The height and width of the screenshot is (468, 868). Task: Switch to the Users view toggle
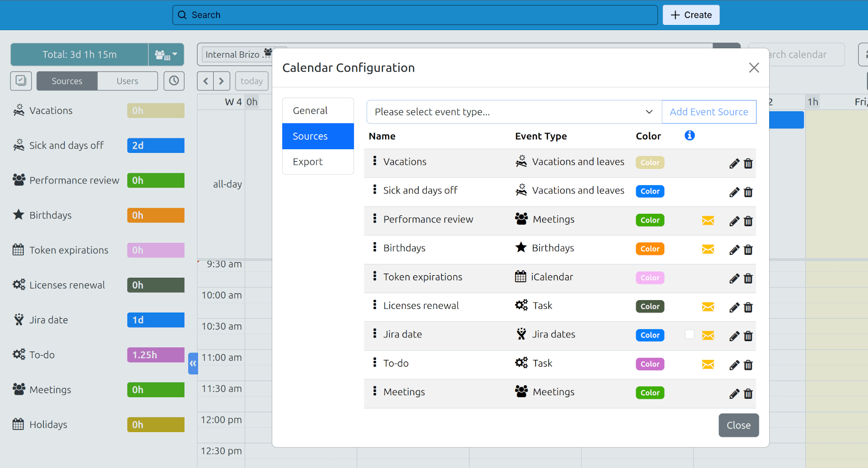[x=127, y=81]
